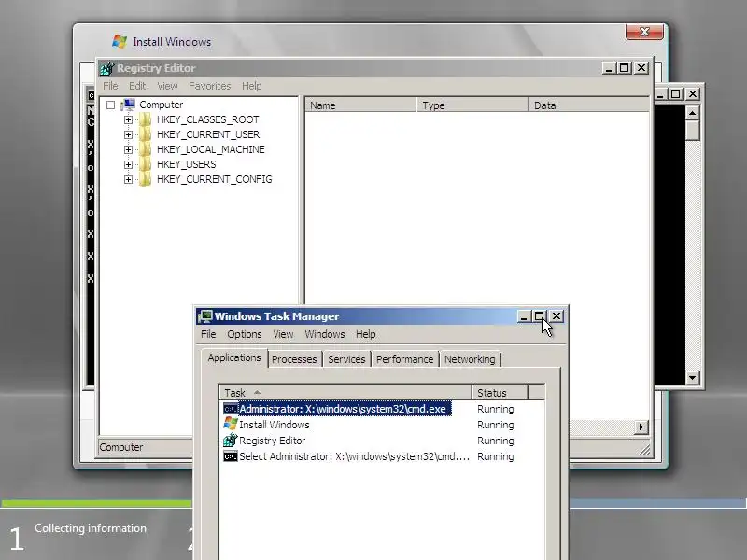The image size is (747, 560).
Task: Click the Select Administrator cmd task icon
Action: (230, 456)
